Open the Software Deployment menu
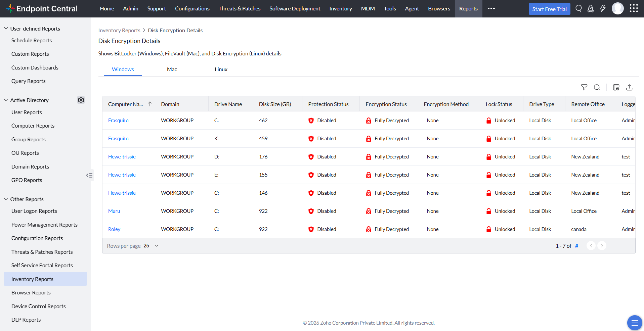The width and height of the screenshot is (644, 331). coord(295,8)
